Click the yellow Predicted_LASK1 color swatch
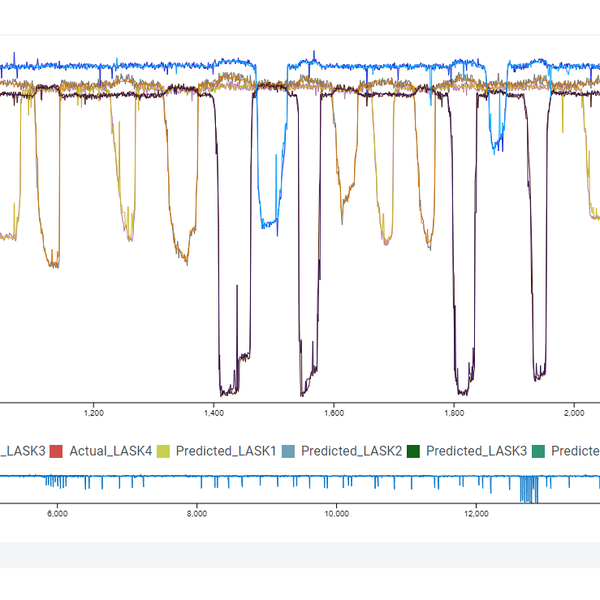The height and width of the screenshot is (600, 600). 163,452
